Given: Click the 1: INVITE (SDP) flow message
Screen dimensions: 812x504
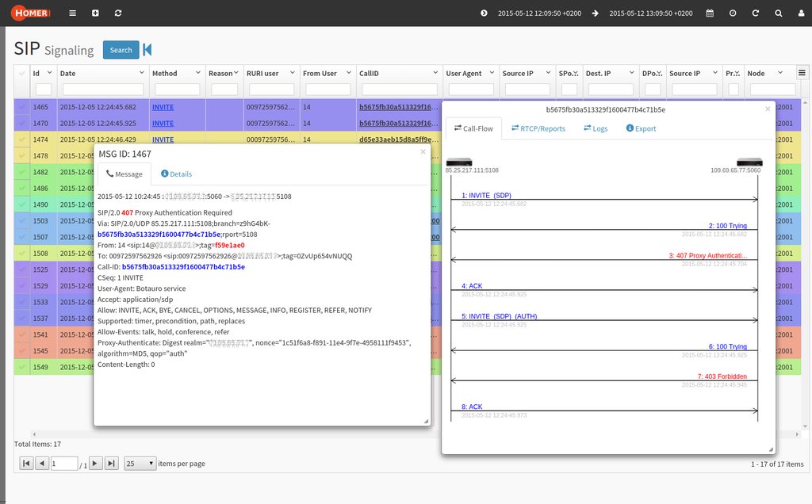Looking at the screenshot, I should (486, 195).
